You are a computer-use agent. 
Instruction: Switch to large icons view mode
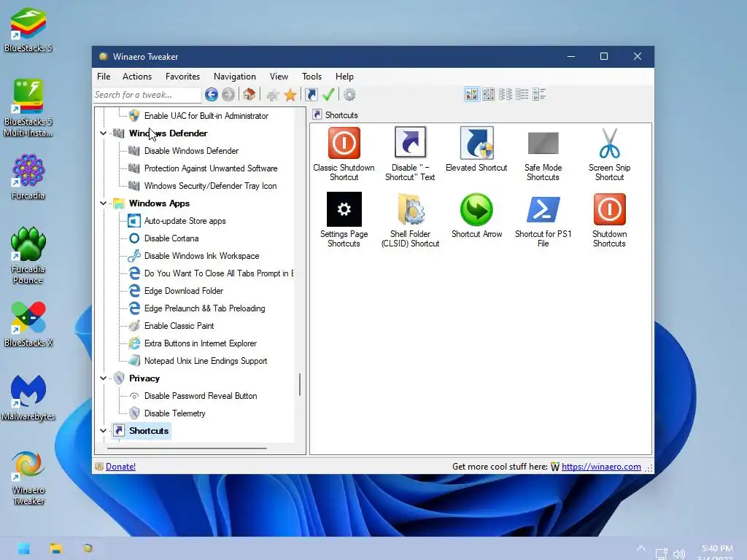click(x=472, y=94)
